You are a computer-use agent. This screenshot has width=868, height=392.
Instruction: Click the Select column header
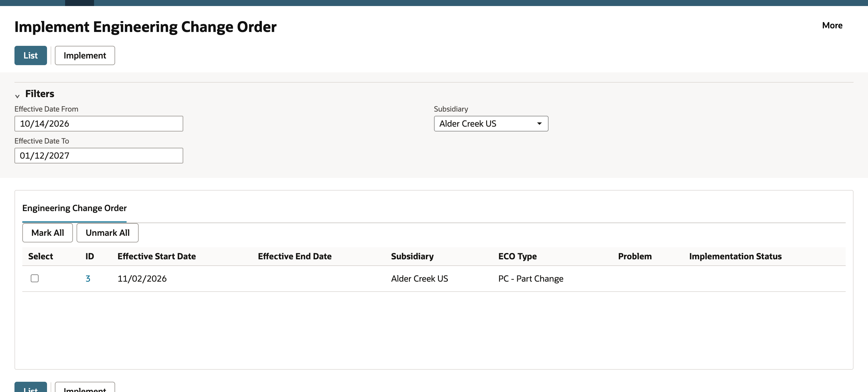pyautogui.click(x=40, y=257)
